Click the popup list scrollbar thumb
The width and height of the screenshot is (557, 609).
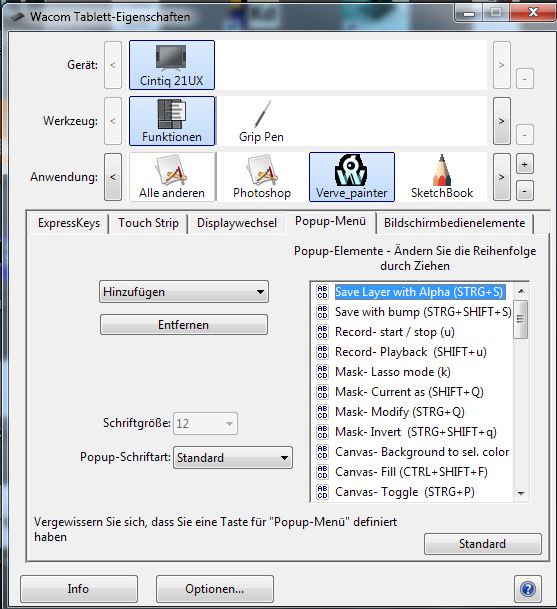coord(521,319)
